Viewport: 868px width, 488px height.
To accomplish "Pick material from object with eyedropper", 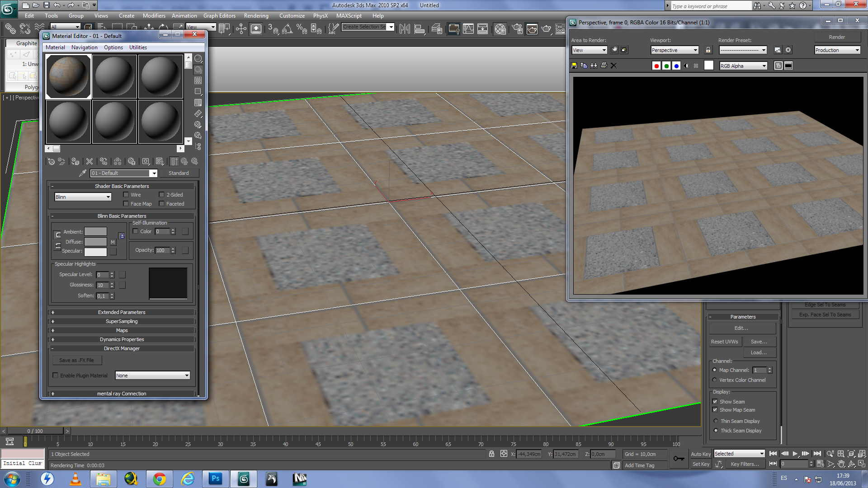I will point(82,173).
